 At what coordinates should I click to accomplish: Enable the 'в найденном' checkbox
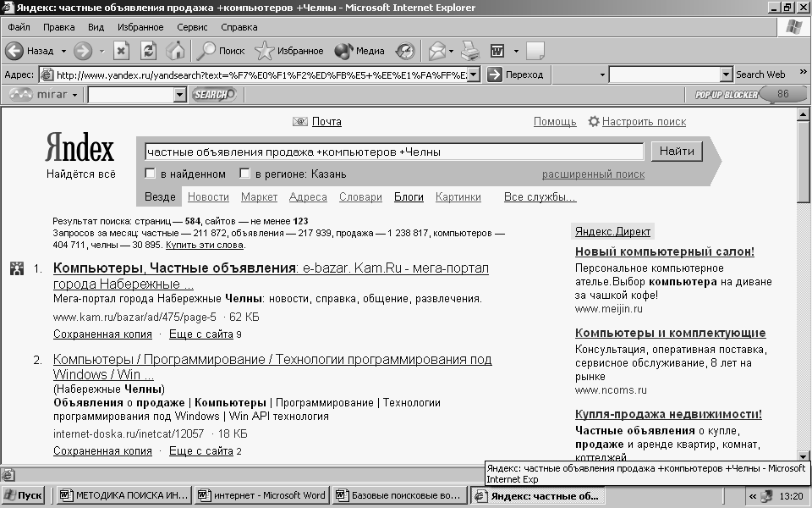pos(151,173)
